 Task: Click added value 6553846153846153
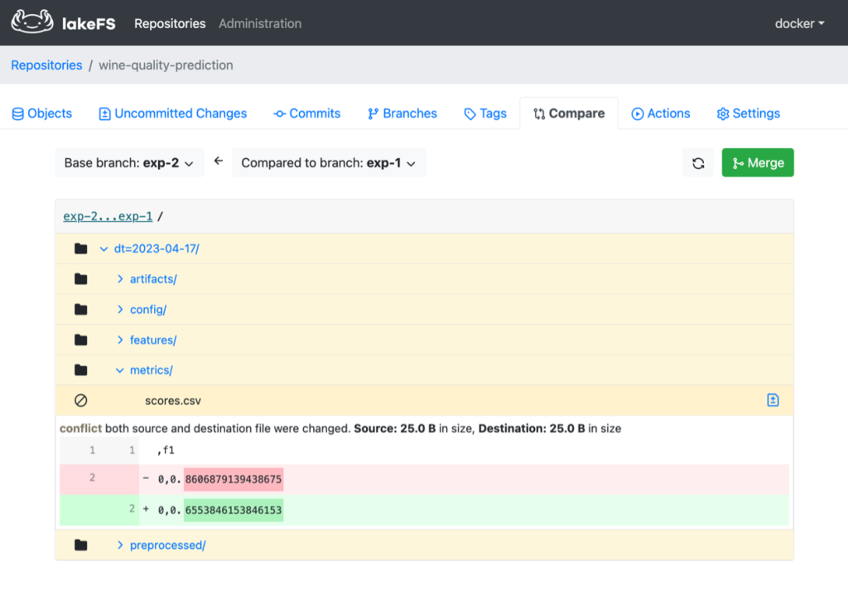tap(234, 510)
